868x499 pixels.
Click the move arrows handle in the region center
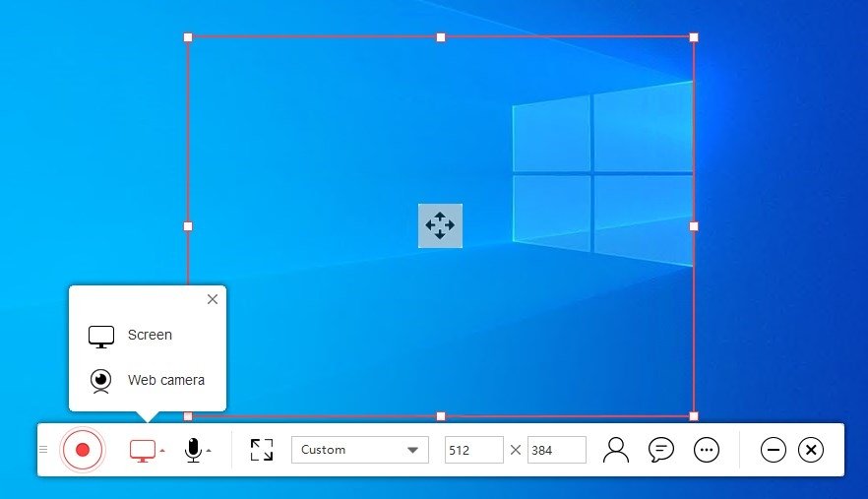click(440, 225)
